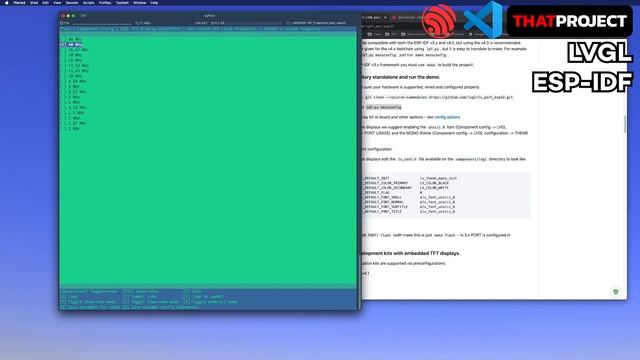Viewport: 640px width, 360px height.
Task: Click the git clone command code block
Action: pos(438,98)
